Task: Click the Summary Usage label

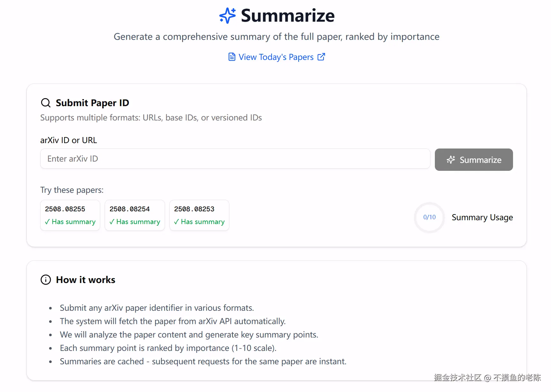Action: [x=482, y=217]
